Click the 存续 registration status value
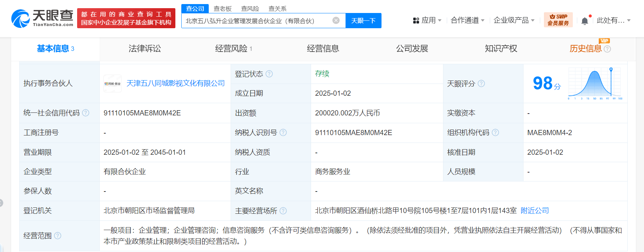 click(x=322, y=74)
